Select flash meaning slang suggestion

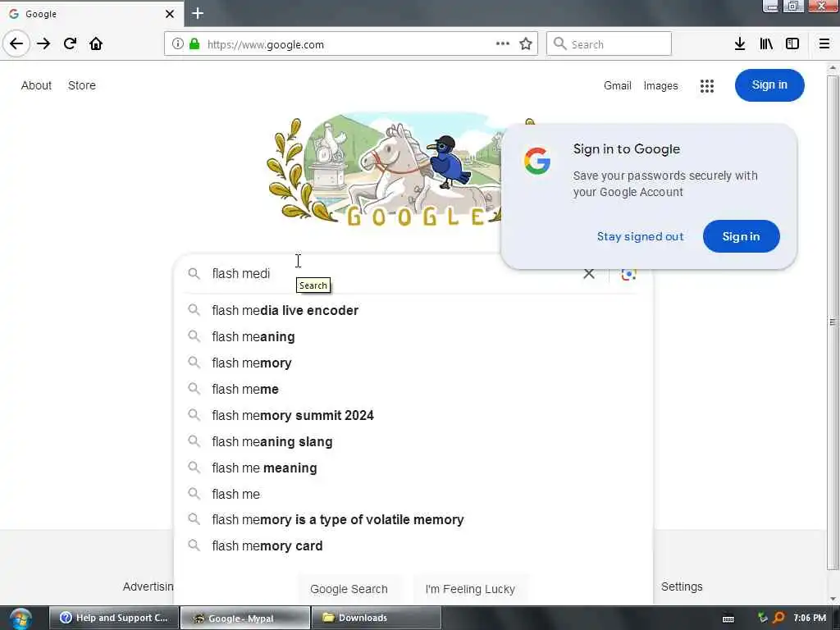[x=413, y=441]
